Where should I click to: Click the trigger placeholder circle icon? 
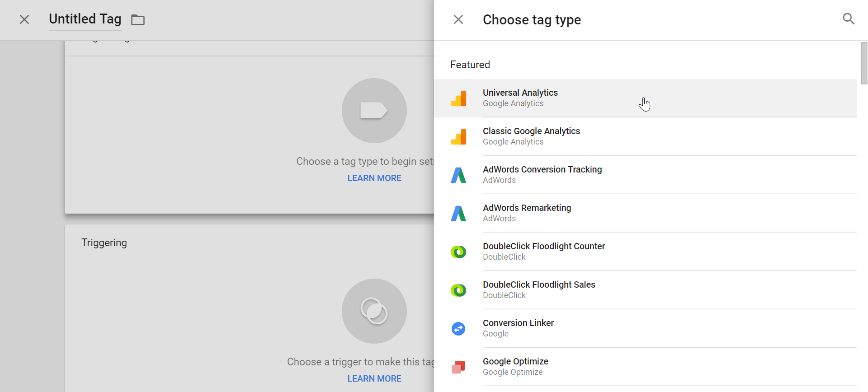[x=374, y=311]
